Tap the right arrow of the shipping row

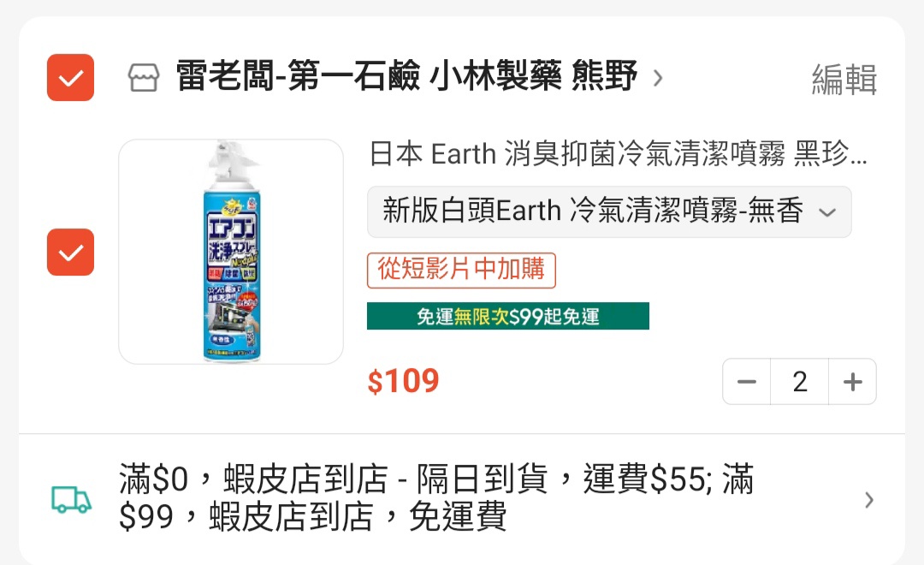click(869, 500)
